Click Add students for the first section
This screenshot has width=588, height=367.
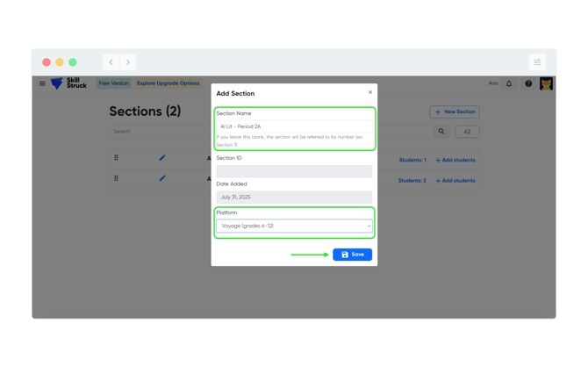coord(455,160)
